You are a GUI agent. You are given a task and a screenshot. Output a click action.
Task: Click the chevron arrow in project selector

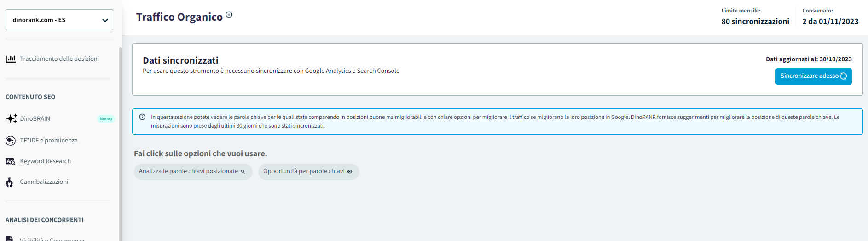105,20
